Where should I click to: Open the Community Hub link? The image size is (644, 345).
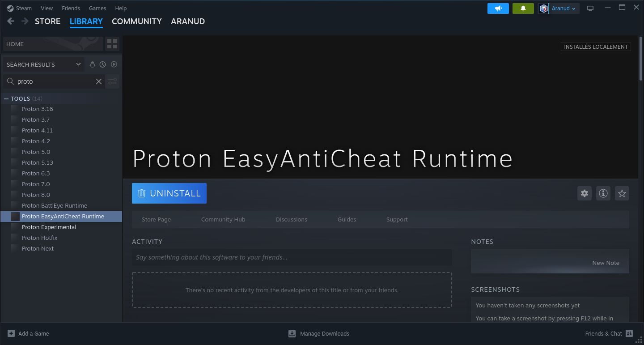223,219
